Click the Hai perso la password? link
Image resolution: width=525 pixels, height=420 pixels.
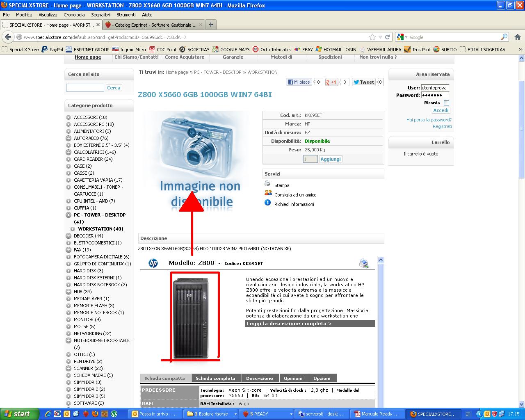coord(429,120)
